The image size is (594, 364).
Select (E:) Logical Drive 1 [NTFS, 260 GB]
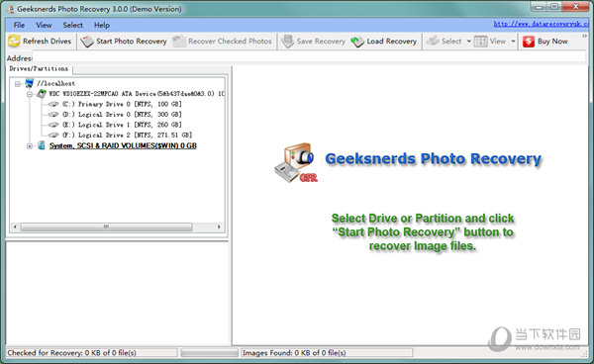pyautogui.click(x=122, y=125)
